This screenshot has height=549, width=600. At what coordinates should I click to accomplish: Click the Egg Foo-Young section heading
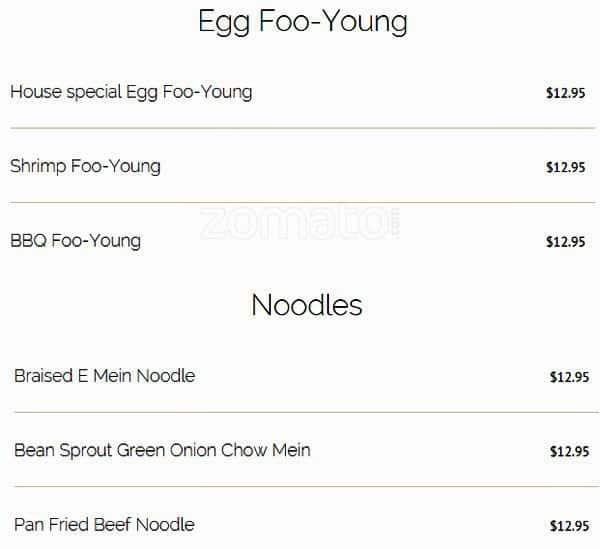point(302,23)
